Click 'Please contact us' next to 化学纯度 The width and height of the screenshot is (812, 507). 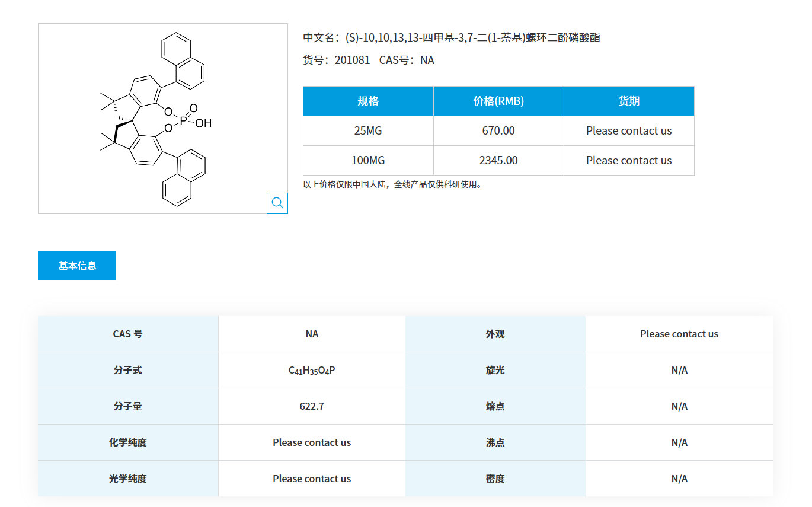tap(312, 442)
